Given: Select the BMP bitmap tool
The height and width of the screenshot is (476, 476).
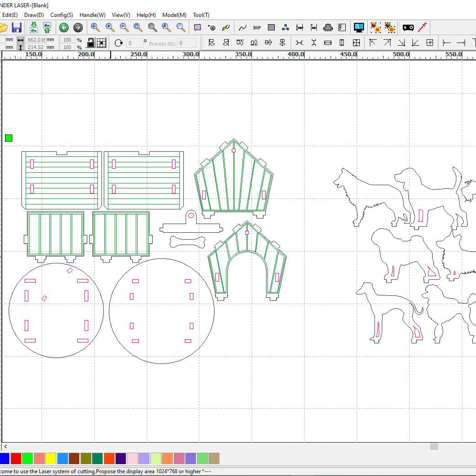Looking at the screenshot, I should [257, 27].
